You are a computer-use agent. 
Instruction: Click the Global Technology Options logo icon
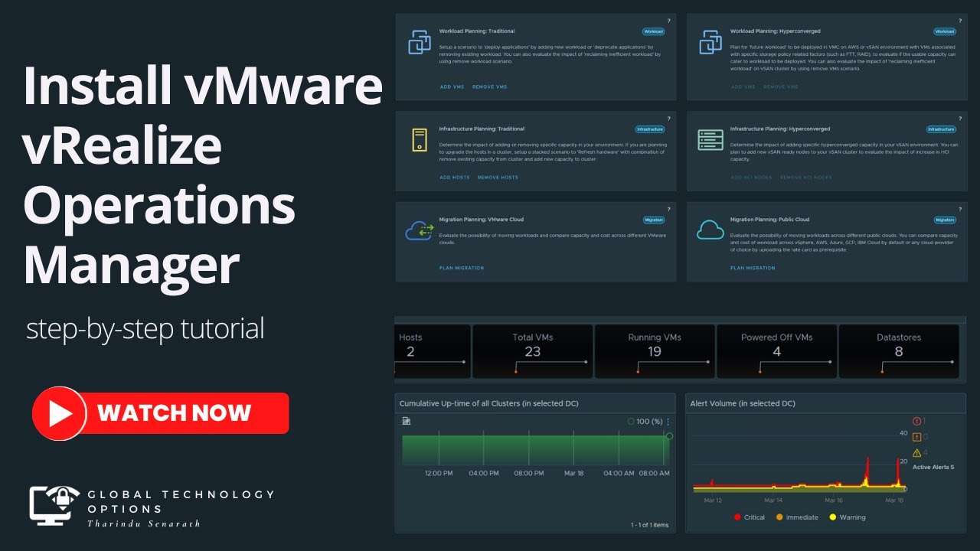point(55,504)
